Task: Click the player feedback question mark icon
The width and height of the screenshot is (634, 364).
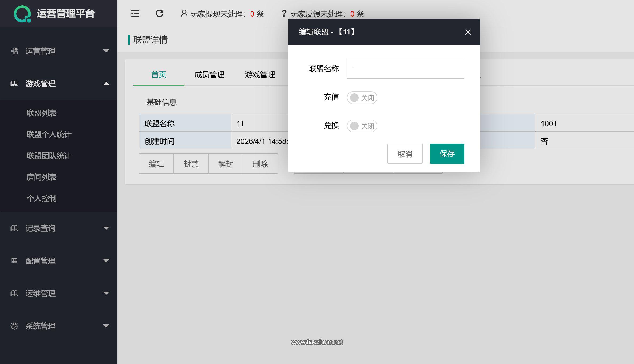Action: (284, 13)
